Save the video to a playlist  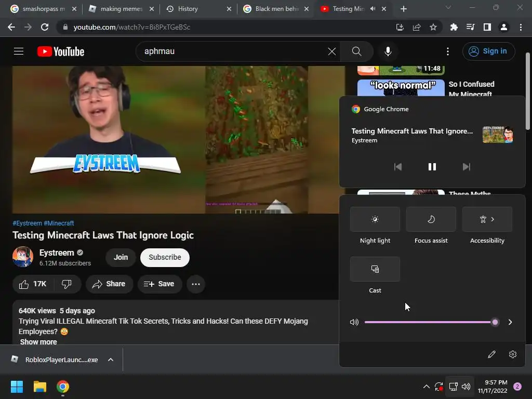click(x=159, y=284)
